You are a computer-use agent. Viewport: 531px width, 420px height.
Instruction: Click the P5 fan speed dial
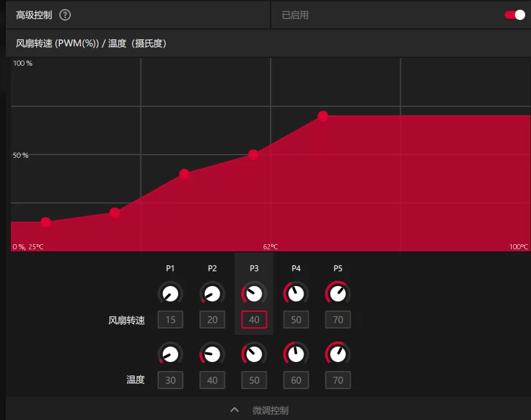[x=338, y=294]
